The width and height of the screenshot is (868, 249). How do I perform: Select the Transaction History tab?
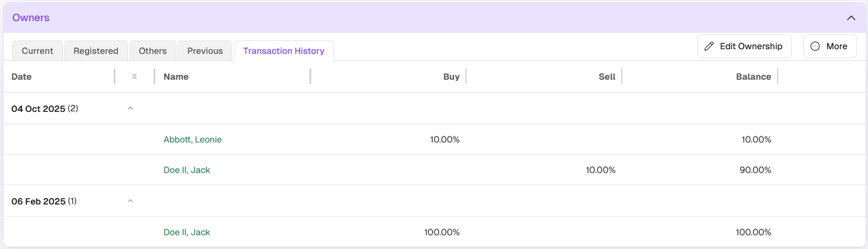point(284,51)
